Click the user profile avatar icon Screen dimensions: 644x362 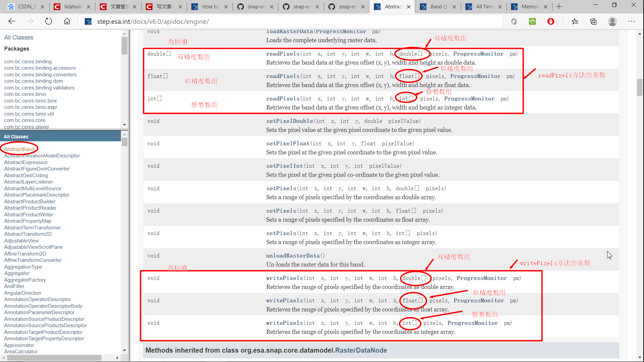tap(612, 21)
